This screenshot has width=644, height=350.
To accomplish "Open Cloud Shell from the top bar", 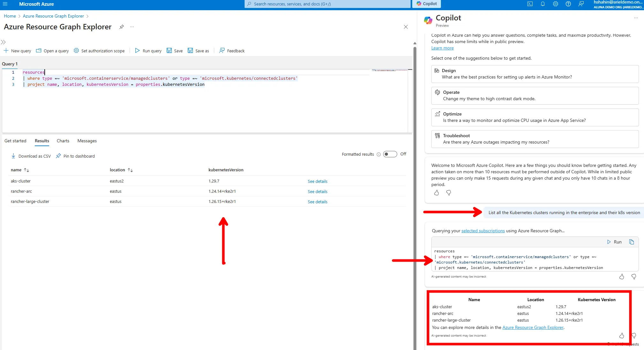I will pos(530,4).
